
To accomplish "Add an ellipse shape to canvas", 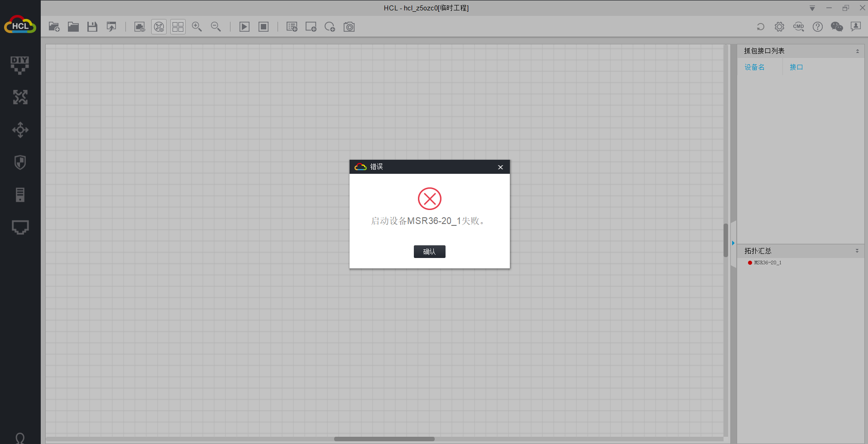I will [330, 27].
